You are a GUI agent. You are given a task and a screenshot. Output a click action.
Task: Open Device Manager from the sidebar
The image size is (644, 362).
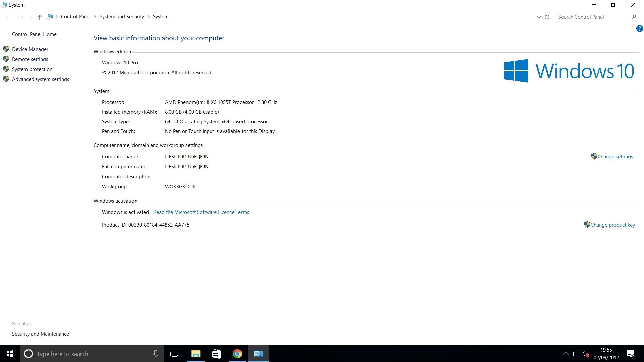30,49
